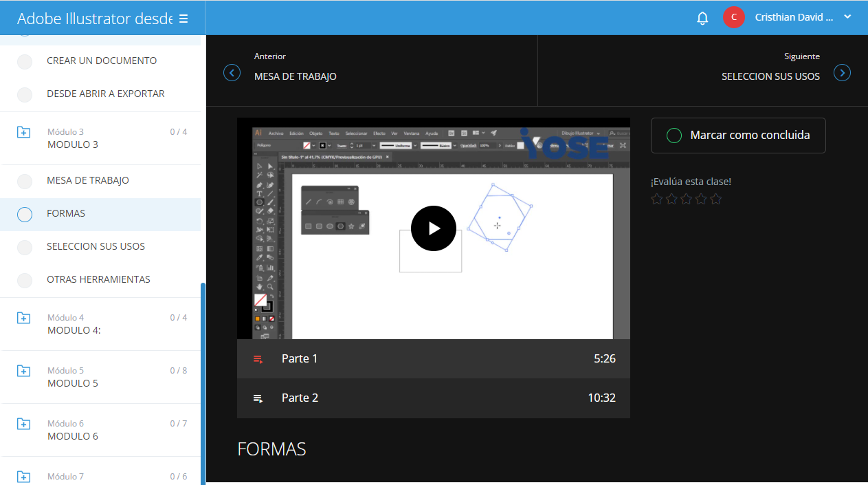Open DESDE ABRIR A EXPORTAR lesson
The width and height of the screenshot is (868, 485).
pos(105,94)
